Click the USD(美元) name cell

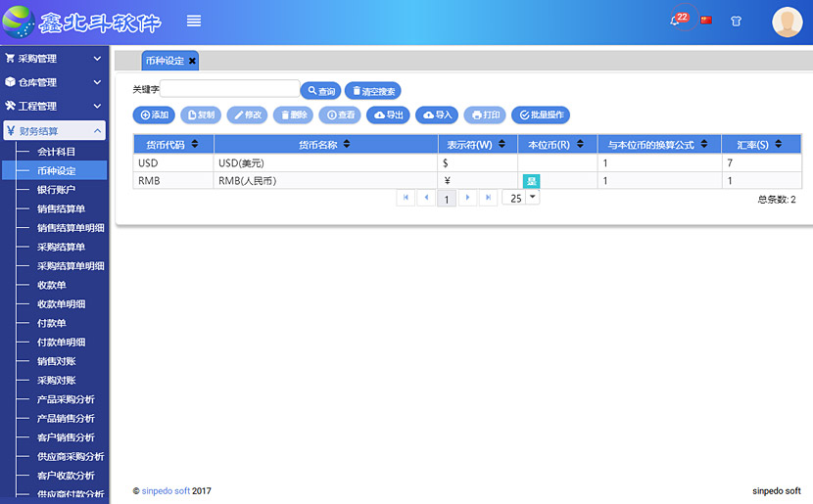click(325, 163)
